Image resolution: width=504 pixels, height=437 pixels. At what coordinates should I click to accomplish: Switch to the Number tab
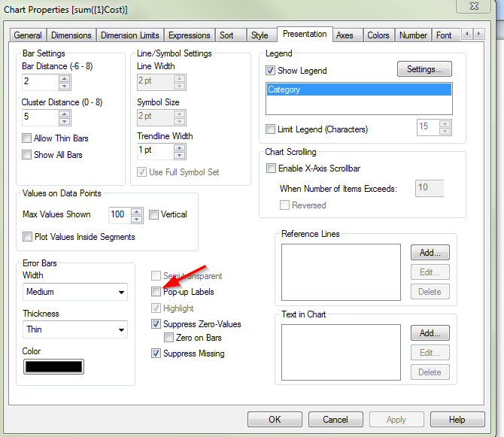414,35
